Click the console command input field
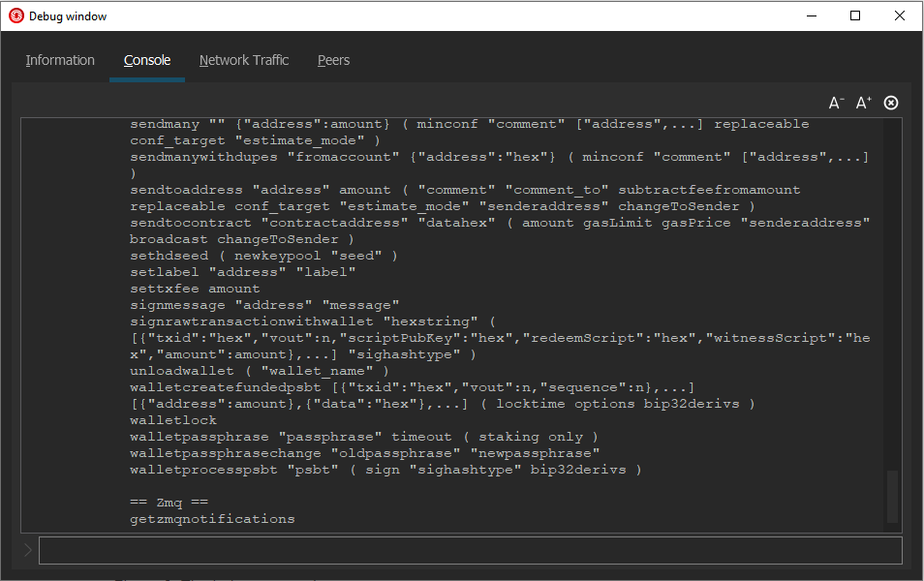This screenshot has height=581, width=924. [471, 550]
